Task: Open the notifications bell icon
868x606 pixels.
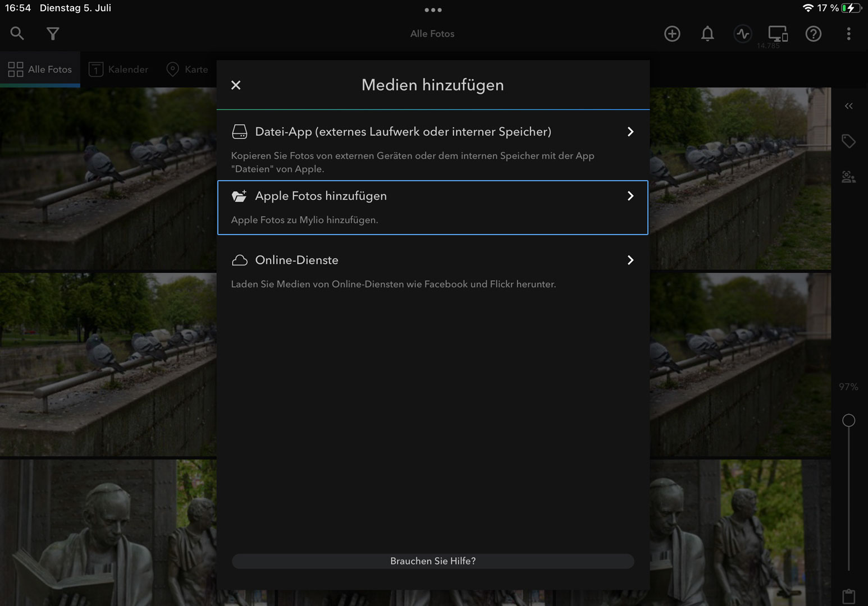Action: (x=707, y=34)
